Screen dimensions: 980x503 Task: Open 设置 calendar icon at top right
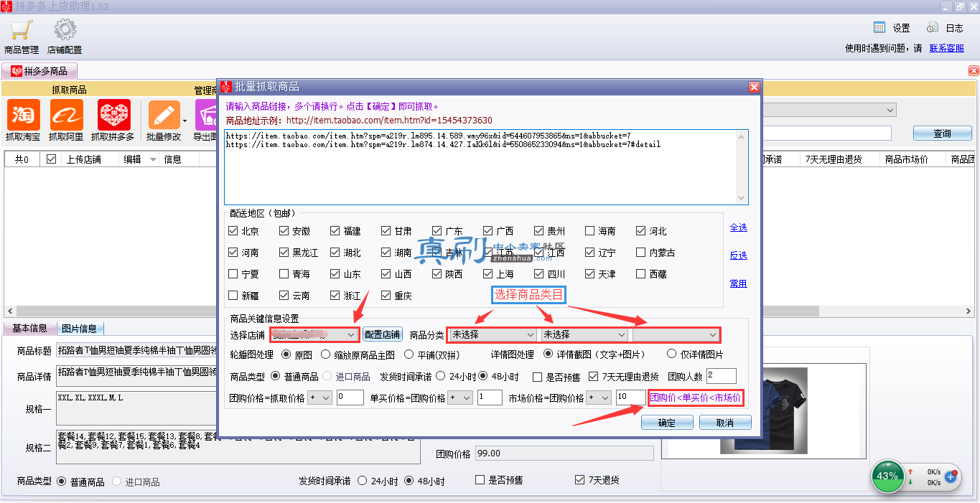click(879, 27)
